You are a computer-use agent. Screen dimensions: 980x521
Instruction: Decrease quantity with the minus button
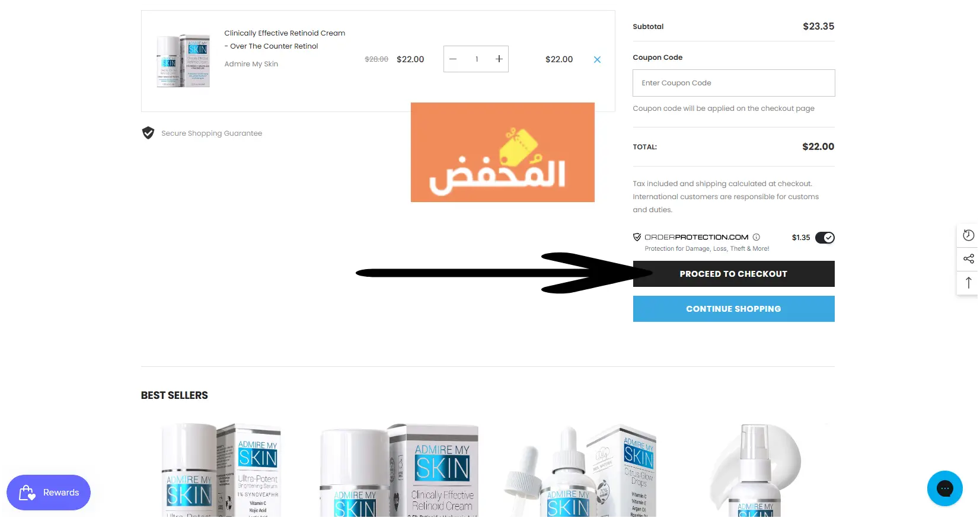click(x=453, y=59)
